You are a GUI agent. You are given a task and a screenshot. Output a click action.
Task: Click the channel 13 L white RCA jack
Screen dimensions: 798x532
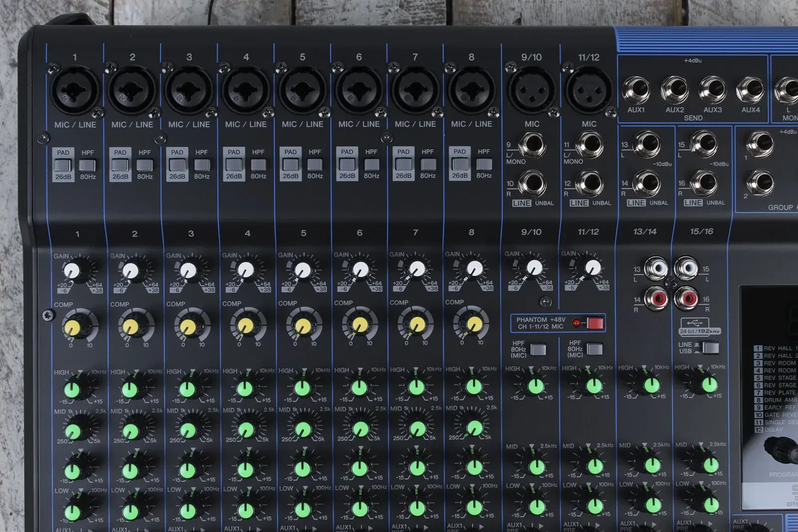[x=656, y=269]
